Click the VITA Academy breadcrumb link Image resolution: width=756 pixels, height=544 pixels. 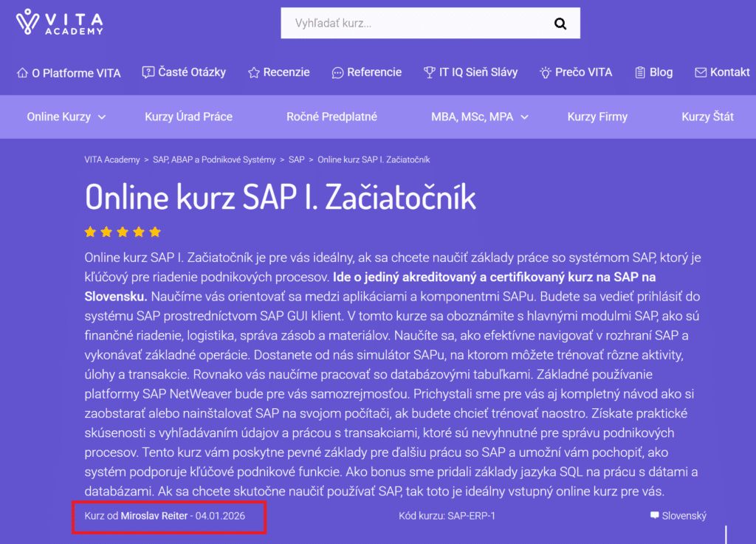click(x=112, y=159)
